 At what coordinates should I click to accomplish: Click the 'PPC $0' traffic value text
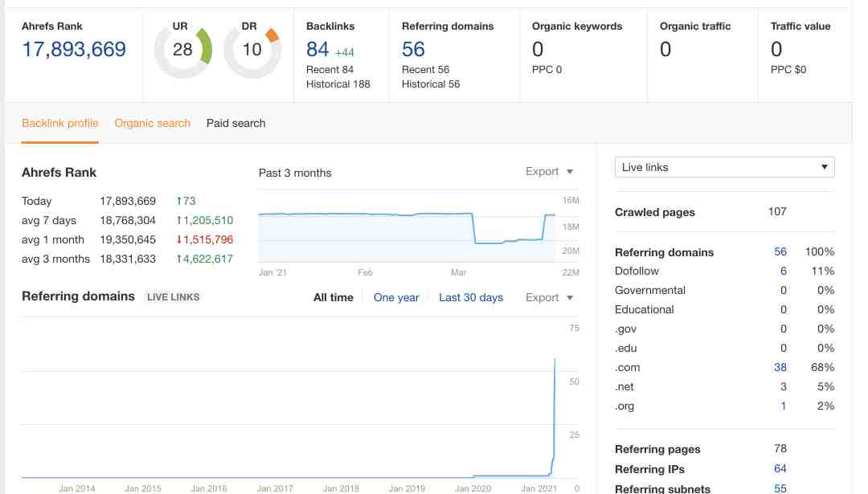788,70
